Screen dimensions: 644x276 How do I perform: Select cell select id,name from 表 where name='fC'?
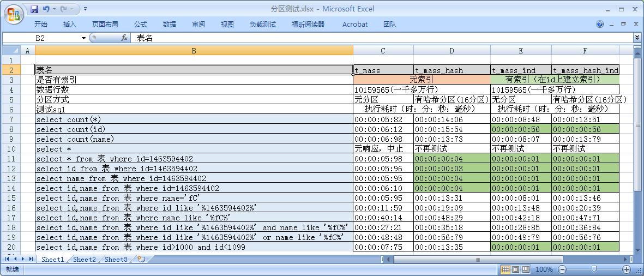(194, 198)
